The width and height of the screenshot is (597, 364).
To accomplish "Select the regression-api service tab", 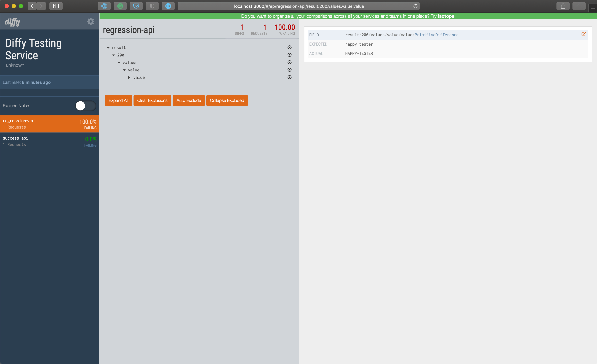I will 49,124.
